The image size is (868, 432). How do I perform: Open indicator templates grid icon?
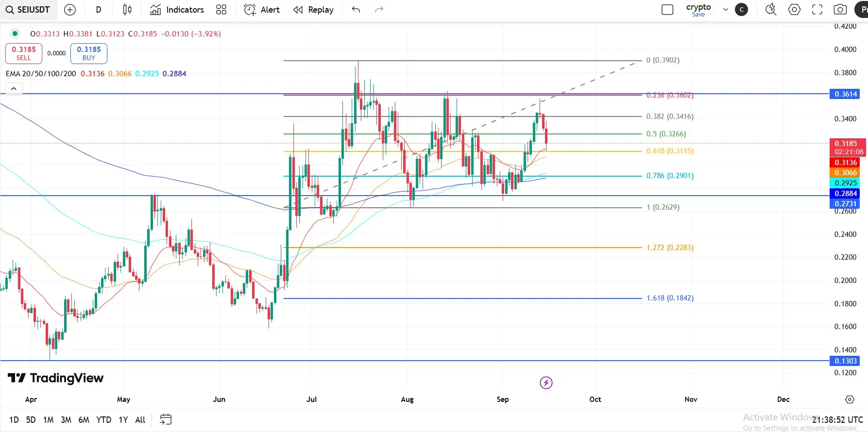click(x=221, y=10)
